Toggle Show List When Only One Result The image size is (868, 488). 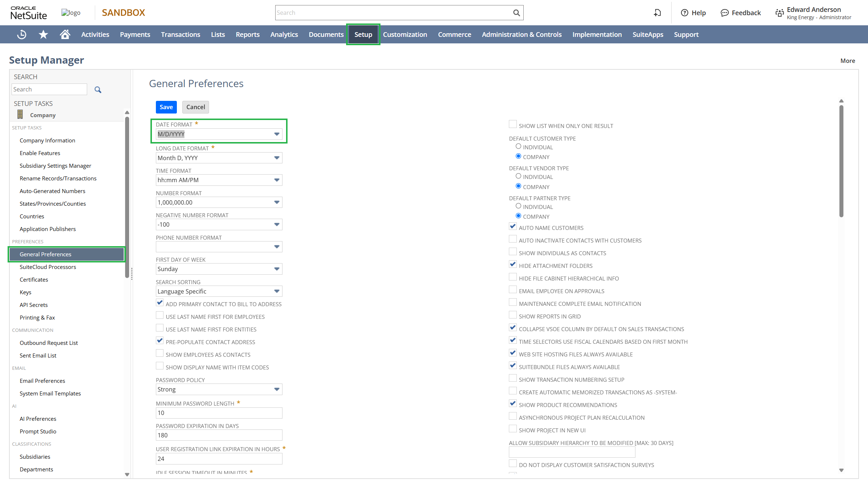(512, 124)
